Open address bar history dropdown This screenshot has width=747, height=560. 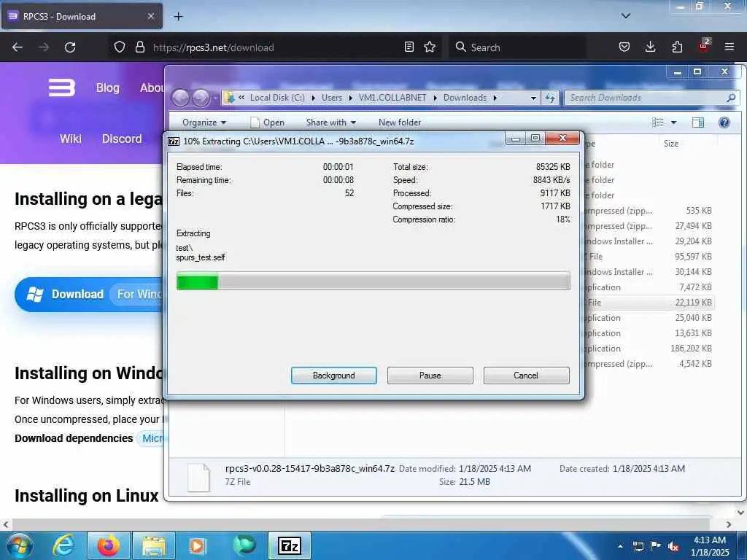coord(533,98)
